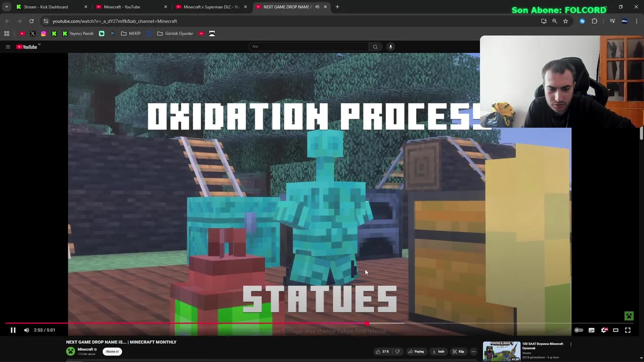Viewport: 644px width, 362px height.
Task: Click the search magnifier button
Action: (375, 47)
